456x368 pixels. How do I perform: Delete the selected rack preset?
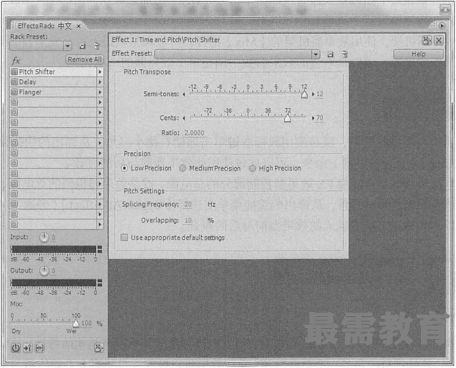(96, 46)
